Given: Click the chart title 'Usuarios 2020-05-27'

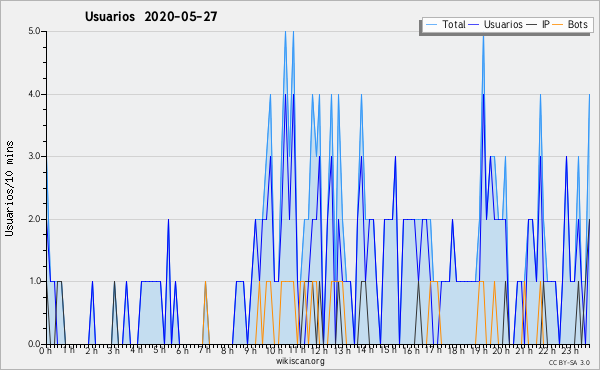Looking at the screenshot, I should pos(151,17).
